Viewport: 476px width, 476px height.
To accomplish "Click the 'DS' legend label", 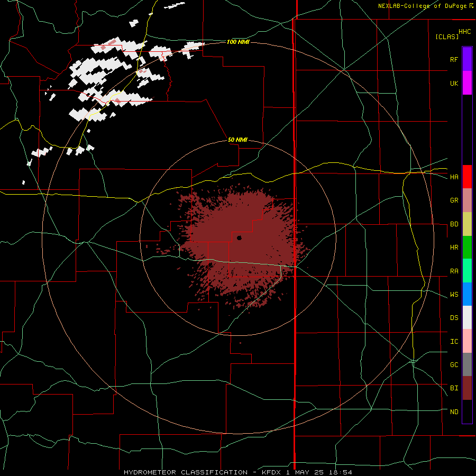I will coord(454,318).
